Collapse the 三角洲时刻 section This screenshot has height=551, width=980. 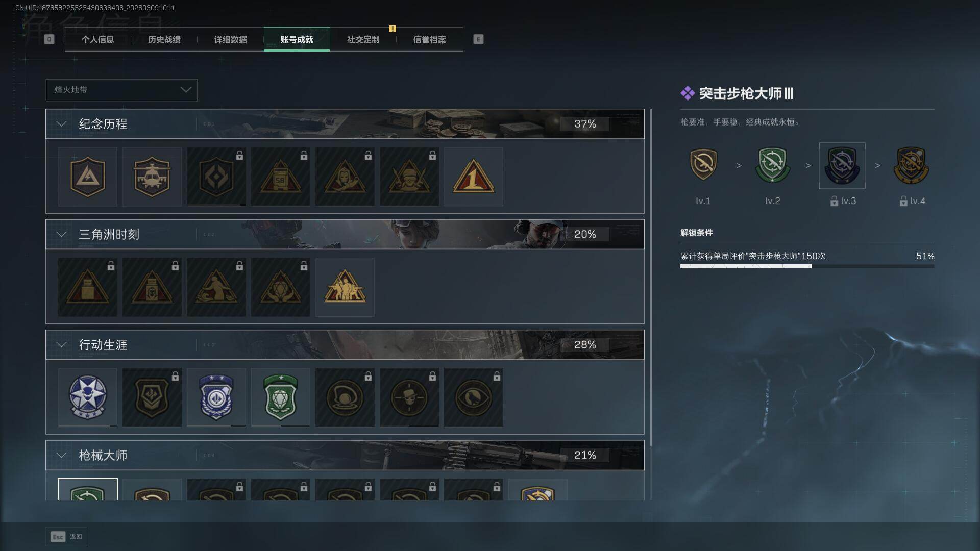tap(61, 234)
